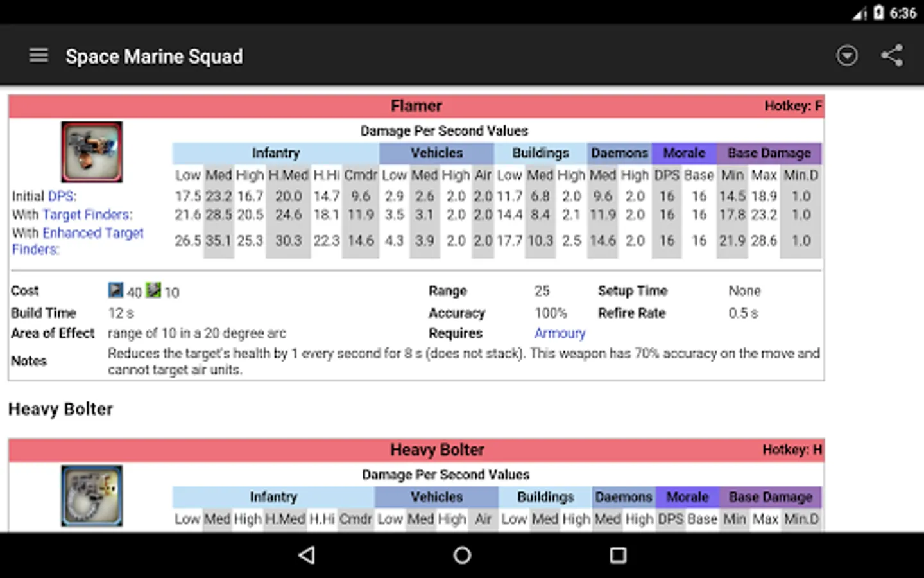
Task: Select the 28.6 Max base damage value
Action: pos(764,241)
